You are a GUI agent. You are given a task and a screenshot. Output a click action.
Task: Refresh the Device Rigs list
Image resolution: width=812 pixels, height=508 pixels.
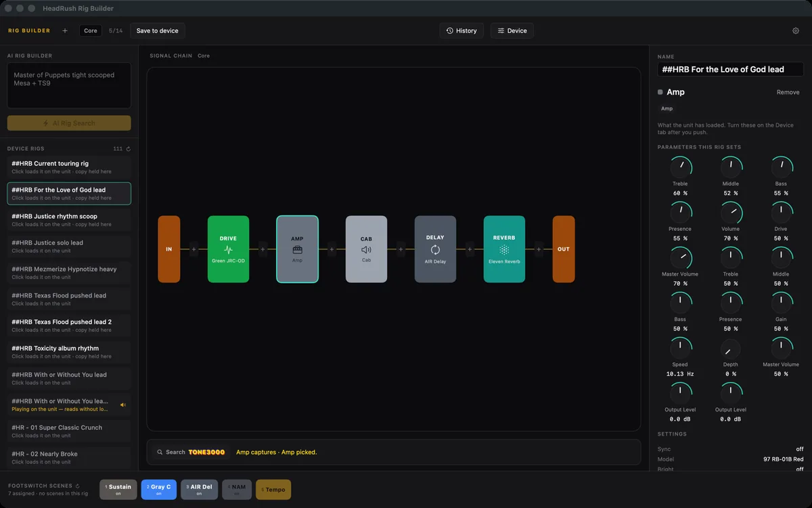(x=129, y=149)
